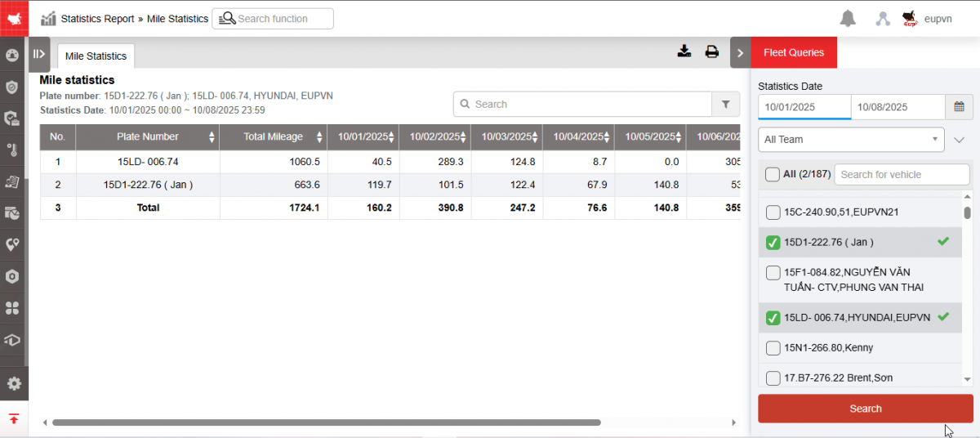Click the Search for vehicle field
The width and height of the screenshot is (980, 438).
[x=901, y=174]
